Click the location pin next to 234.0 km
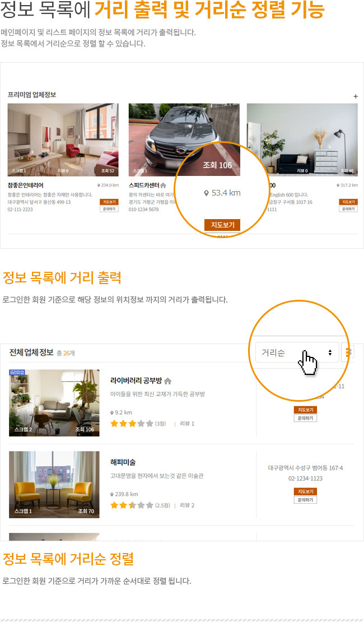The image size is (364, 622). [99, 185]
